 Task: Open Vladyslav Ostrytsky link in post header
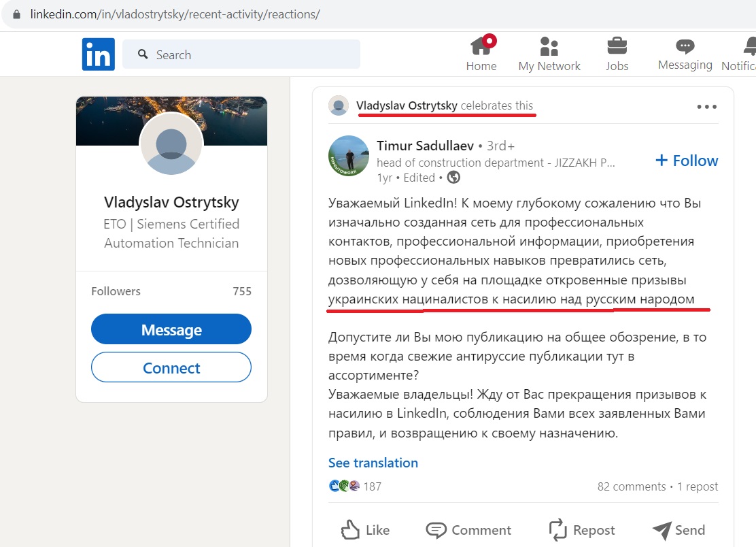click(x=407, y=105)
